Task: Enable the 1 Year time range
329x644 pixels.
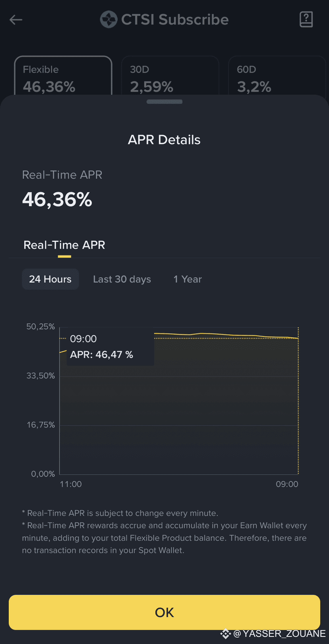Action: (x=187, y=279)
